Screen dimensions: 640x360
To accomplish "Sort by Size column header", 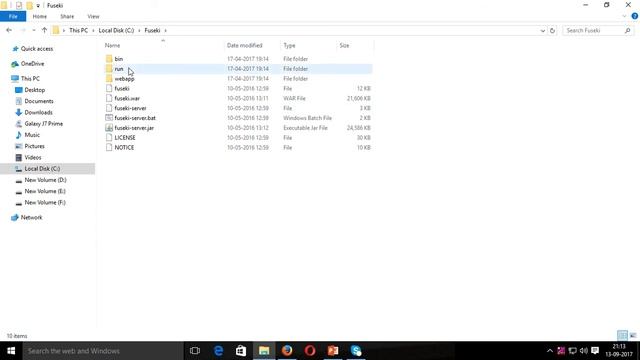I will pos(344,45).
